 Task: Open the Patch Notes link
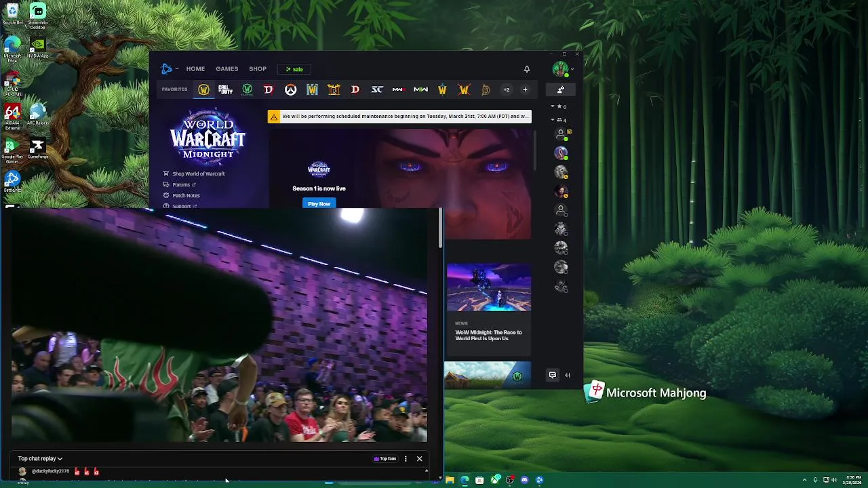[181, 195]
